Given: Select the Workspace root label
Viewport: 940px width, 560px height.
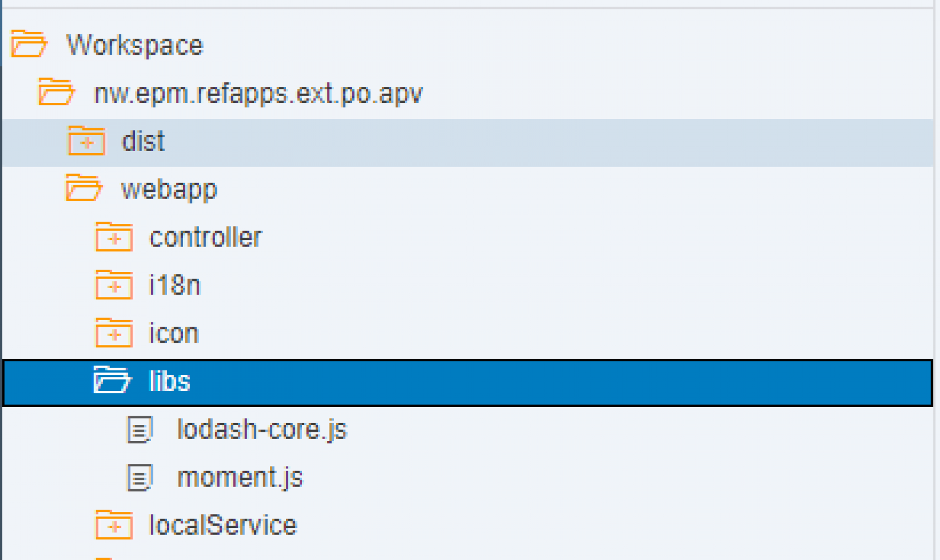Looking at the screenshot, I should pos(135,45).
